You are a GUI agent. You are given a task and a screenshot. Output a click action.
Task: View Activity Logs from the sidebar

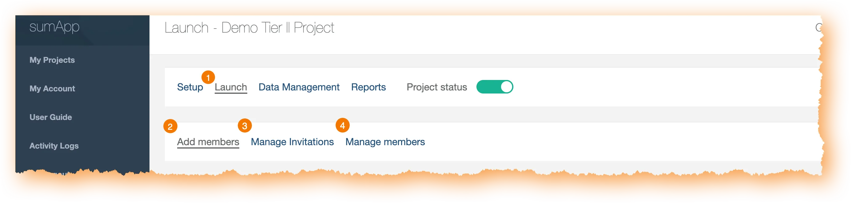pos(54,146)
